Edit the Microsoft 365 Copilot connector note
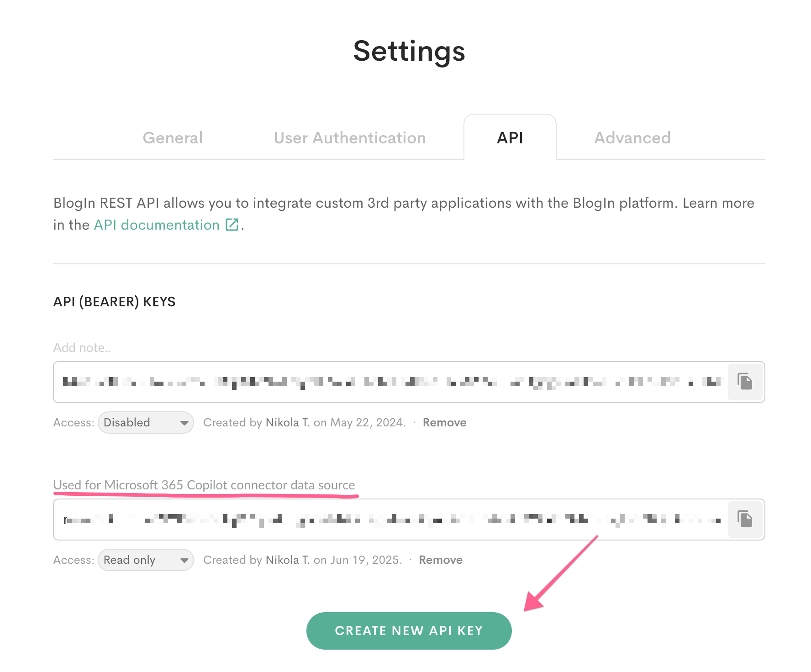 pos(204,485)
